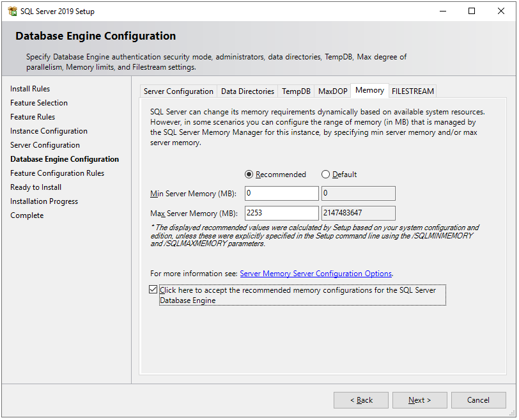Click Server Configuration in the left step list

pyautogui.click(x=45, y=145)
